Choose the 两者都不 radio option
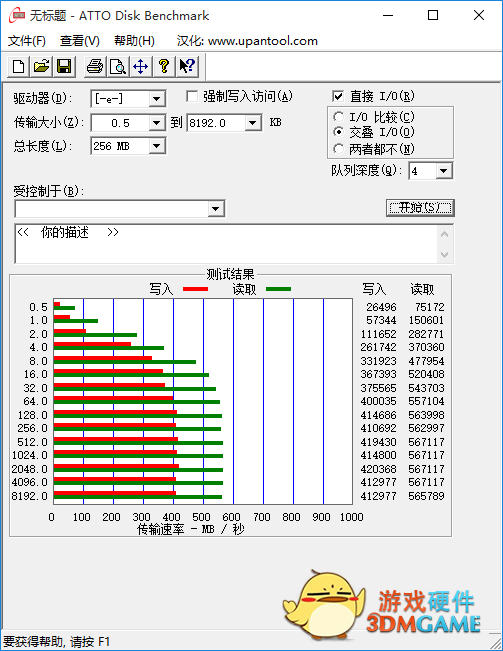Viewport: 503px width, 651px height. (x=338, y=149)
